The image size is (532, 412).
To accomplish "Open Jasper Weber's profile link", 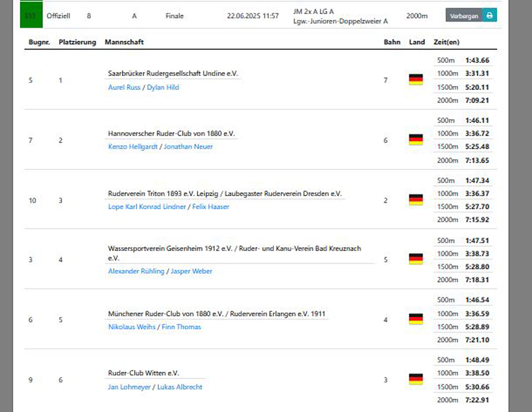I will point(192,271).
